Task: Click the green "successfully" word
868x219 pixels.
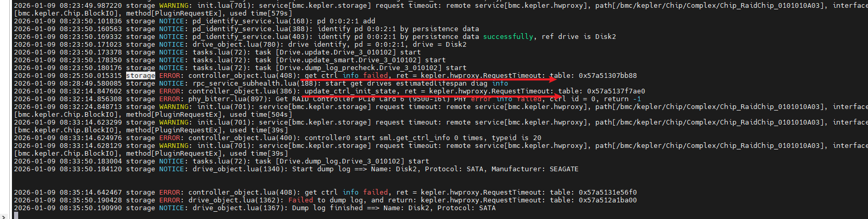Action: point(508,37)
